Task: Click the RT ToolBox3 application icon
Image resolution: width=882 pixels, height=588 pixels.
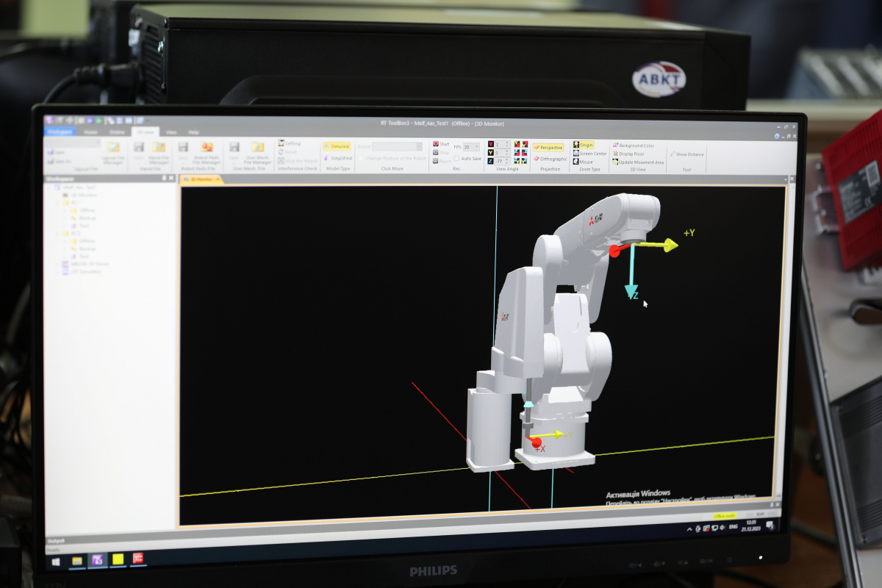Action: (49, 121)
